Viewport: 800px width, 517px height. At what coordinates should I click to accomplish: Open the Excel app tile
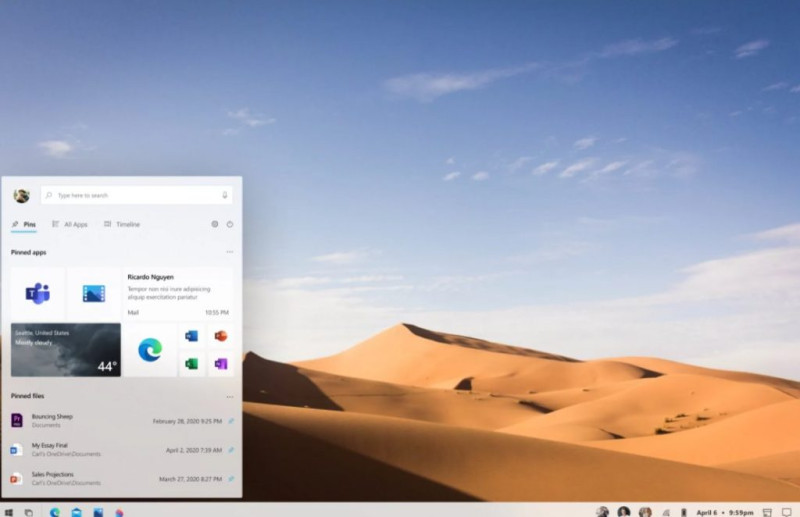click(x=192, y=363)
